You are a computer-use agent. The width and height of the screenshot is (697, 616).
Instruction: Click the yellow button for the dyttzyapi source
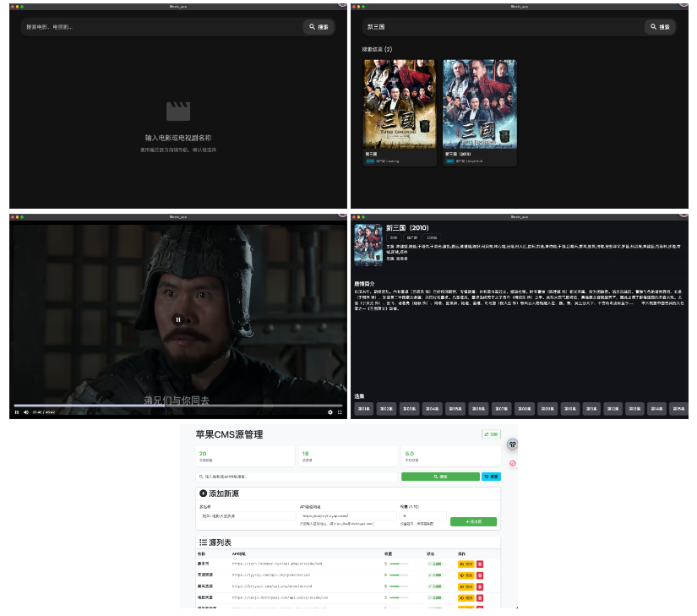[x=466, y=598]
